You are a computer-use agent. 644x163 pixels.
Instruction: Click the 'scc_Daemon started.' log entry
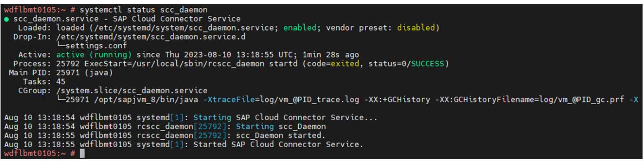(x=281, y=136)
